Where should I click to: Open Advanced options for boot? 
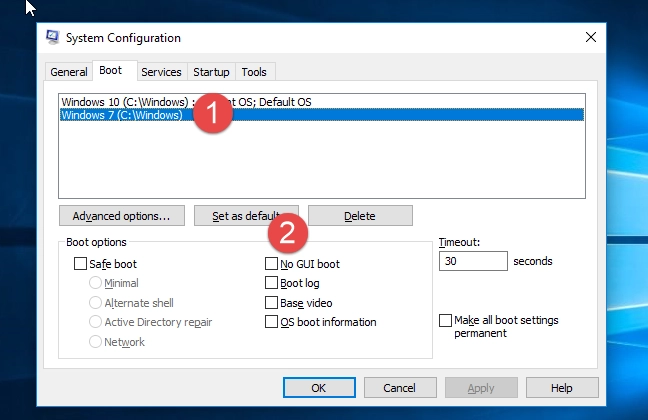point(122,216)
